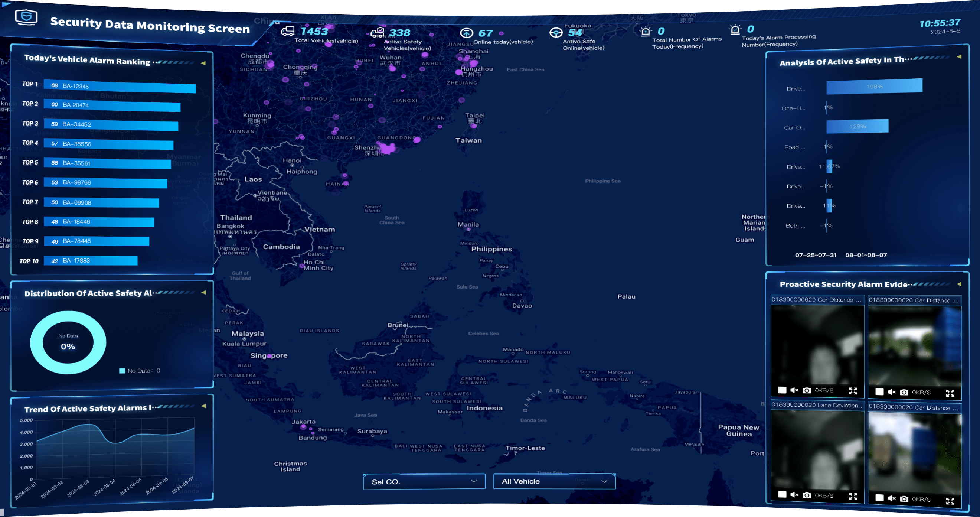980x517 pixels.
Task: Toggle mute on the Lane Deviation video
Action: [x=794, y=495]
